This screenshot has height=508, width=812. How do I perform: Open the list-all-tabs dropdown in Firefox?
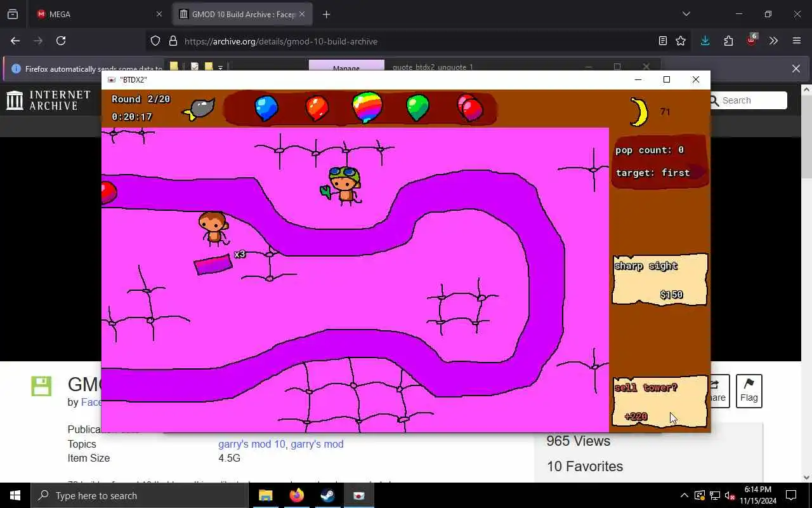[686, 14]
